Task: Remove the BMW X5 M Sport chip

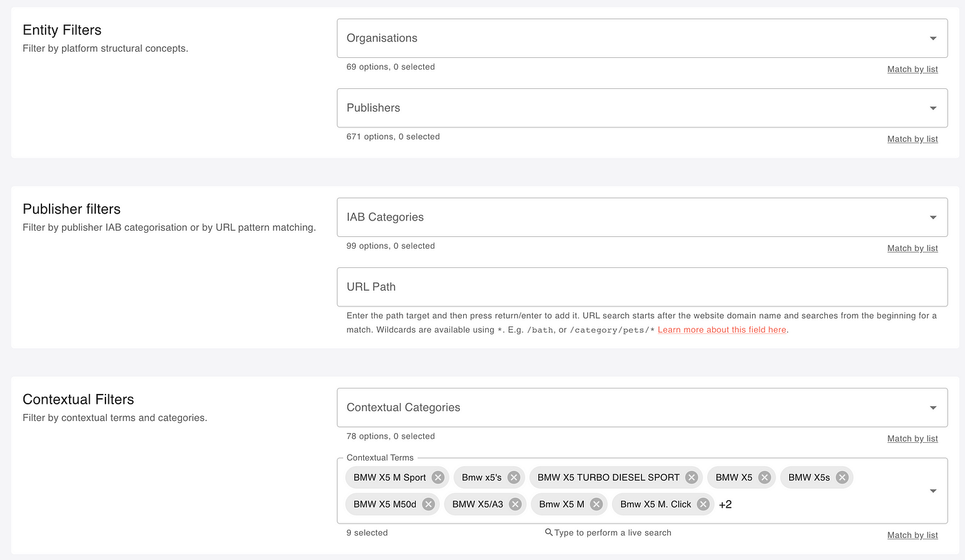Action: point(438,477)
